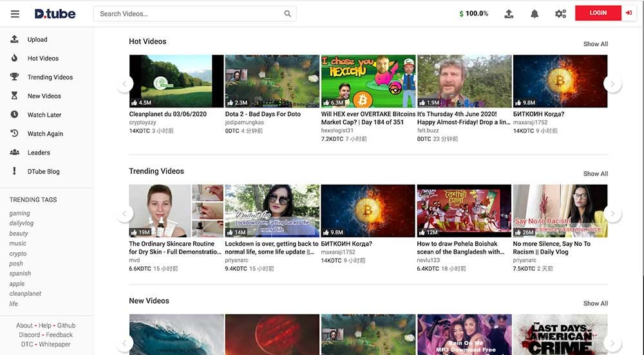This screenshot has width=644, height=355.
Task: Click the New Videos hourglass icon
Action: coord(14,96)
